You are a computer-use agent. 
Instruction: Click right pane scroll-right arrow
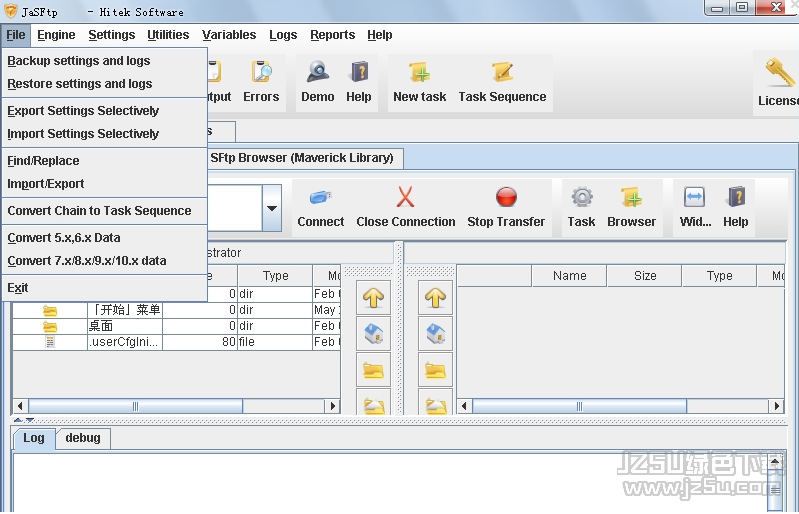(x=776, y=406)
